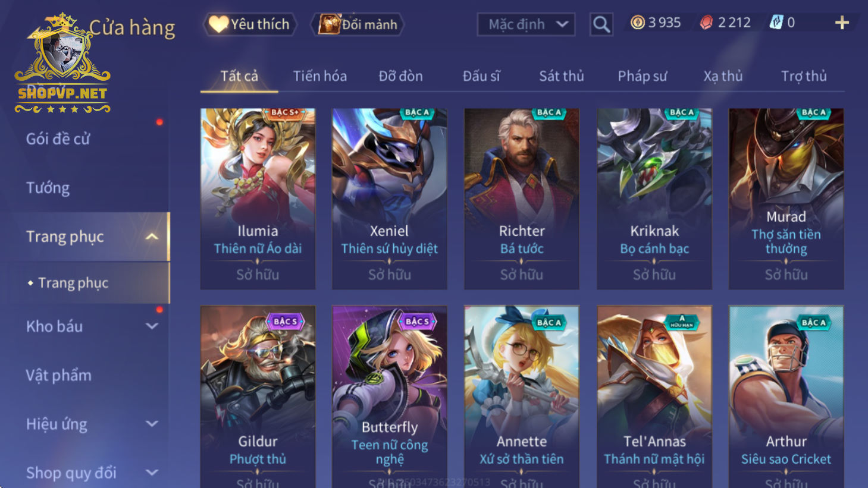Expand the Kho báu sidebar section

152,326
